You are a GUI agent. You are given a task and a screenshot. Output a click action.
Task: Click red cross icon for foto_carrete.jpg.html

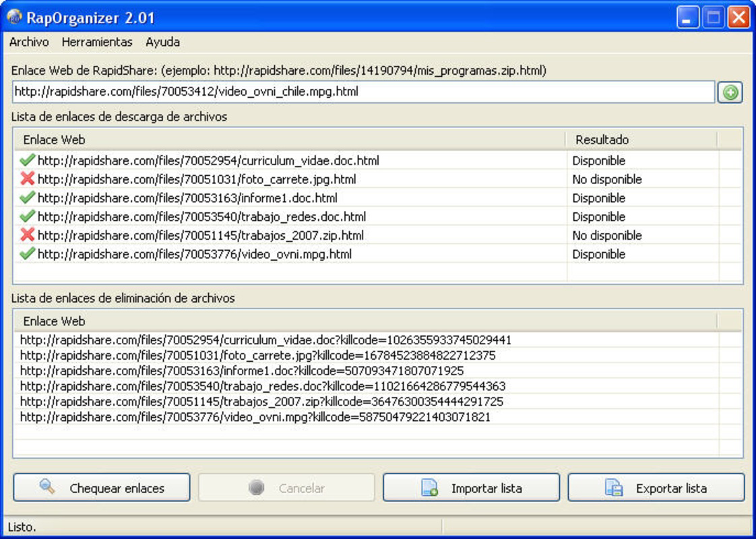point(28,179)
